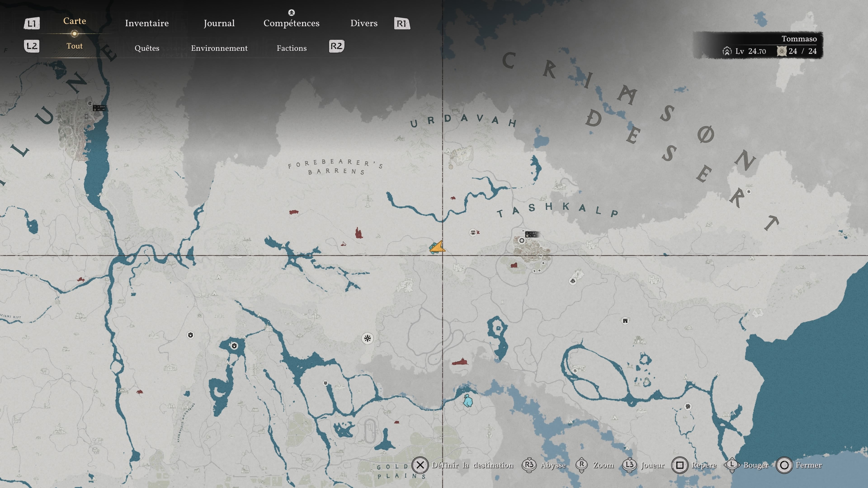Click the star emblem icon beside 24 / 24
Image resolution: width=868 pixels, height=488 pixels.
coord(781,51)
